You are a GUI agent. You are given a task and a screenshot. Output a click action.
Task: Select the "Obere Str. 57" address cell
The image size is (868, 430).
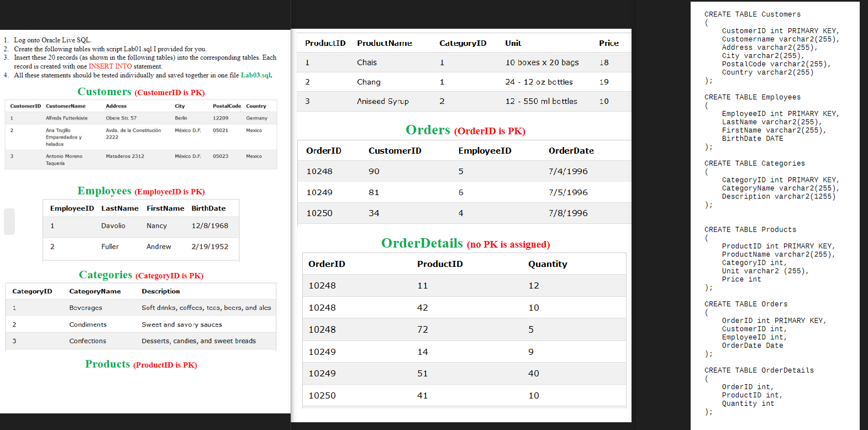(121, 118)
